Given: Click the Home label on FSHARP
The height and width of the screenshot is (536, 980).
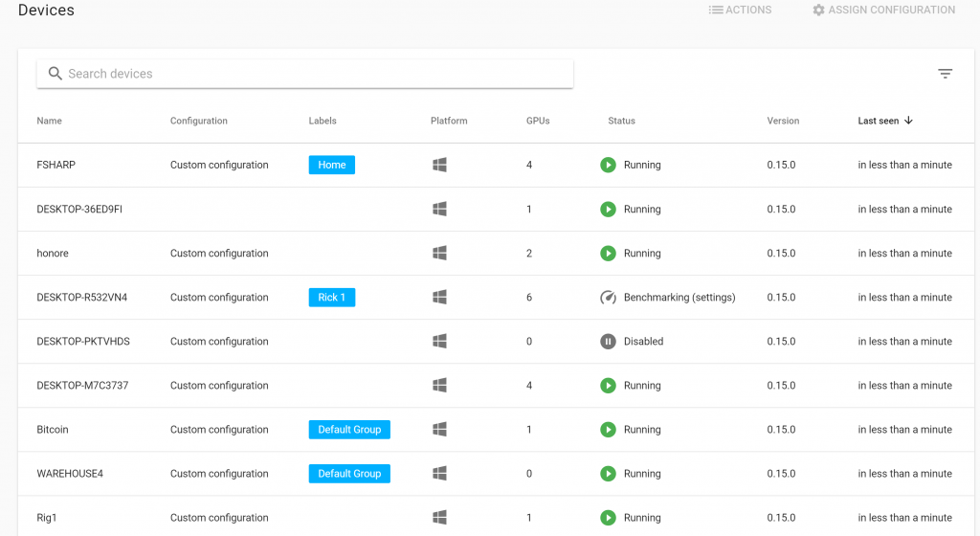Looking at the screenshot, I should (x=332, y=165).
